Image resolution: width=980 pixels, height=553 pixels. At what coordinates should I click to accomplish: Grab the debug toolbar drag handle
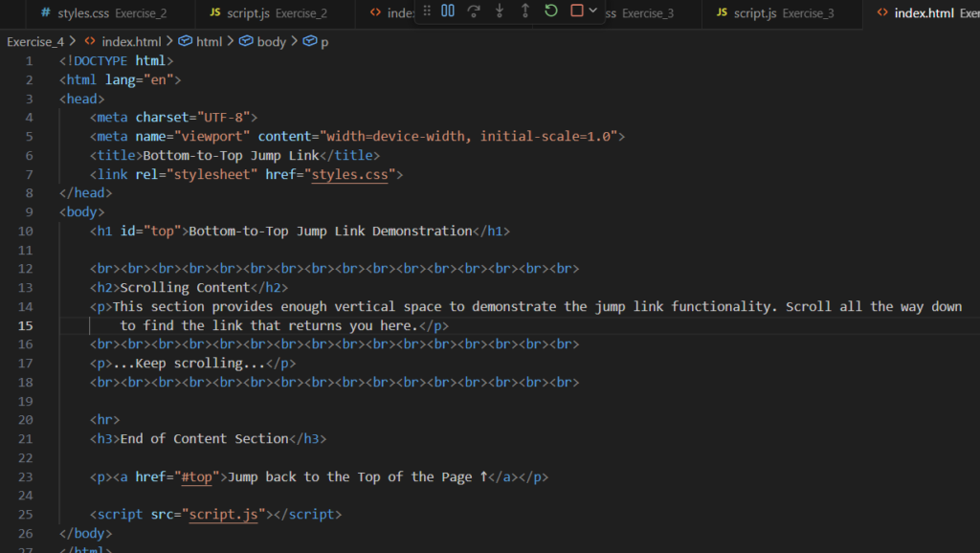click(427, 11)
